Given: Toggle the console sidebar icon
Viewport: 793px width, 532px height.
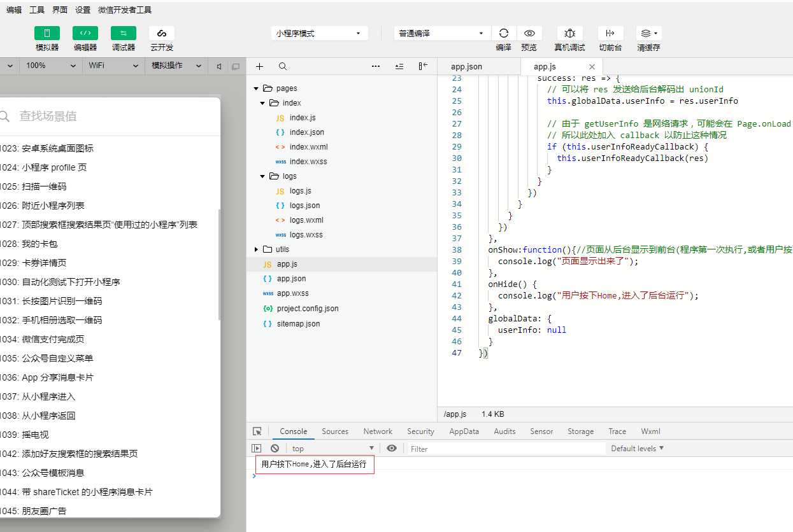Looking at the screenshot, I should click(257, 449).
